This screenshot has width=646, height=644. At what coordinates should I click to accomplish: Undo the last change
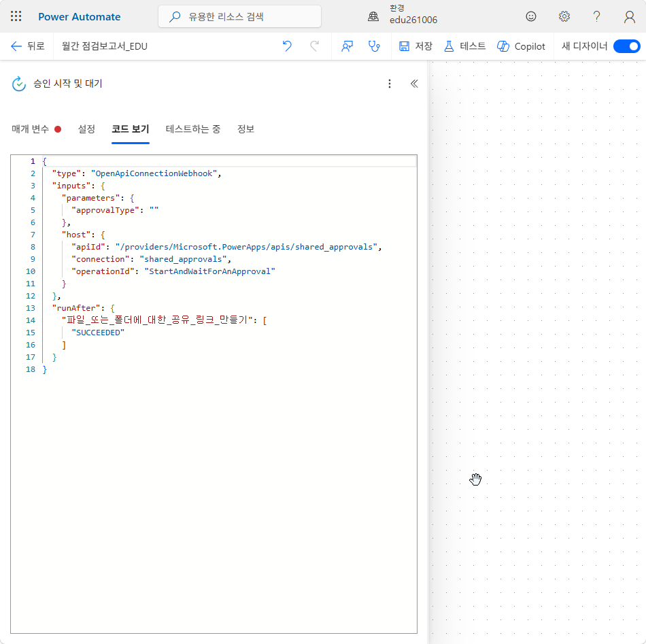click(x=287, y=46)
